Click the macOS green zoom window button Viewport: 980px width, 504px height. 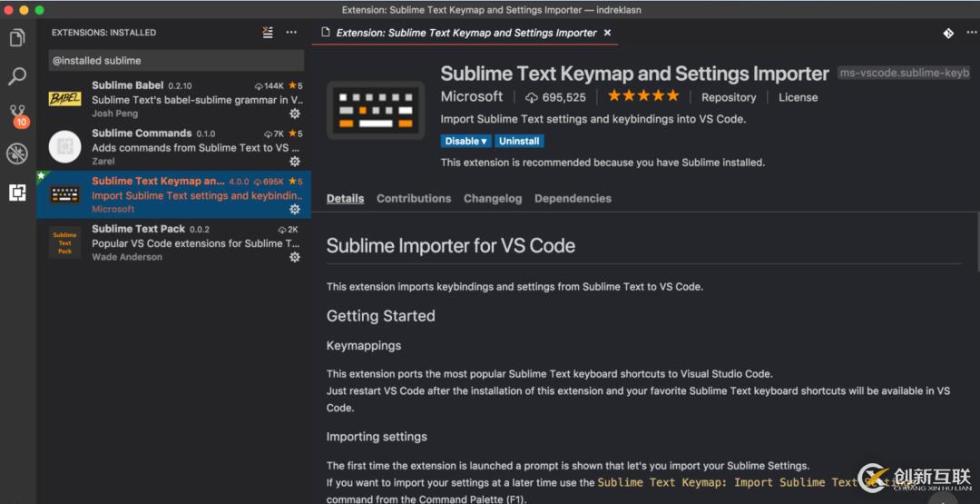pyautogui.click(x=39, y=10)
